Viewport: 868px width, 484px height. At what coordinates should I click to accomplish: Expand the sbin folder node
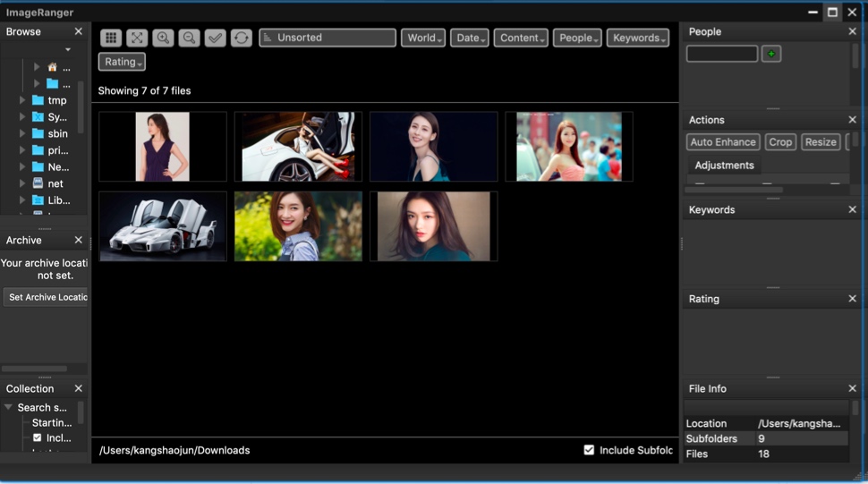pyautogui.click(x=22, y=133)
